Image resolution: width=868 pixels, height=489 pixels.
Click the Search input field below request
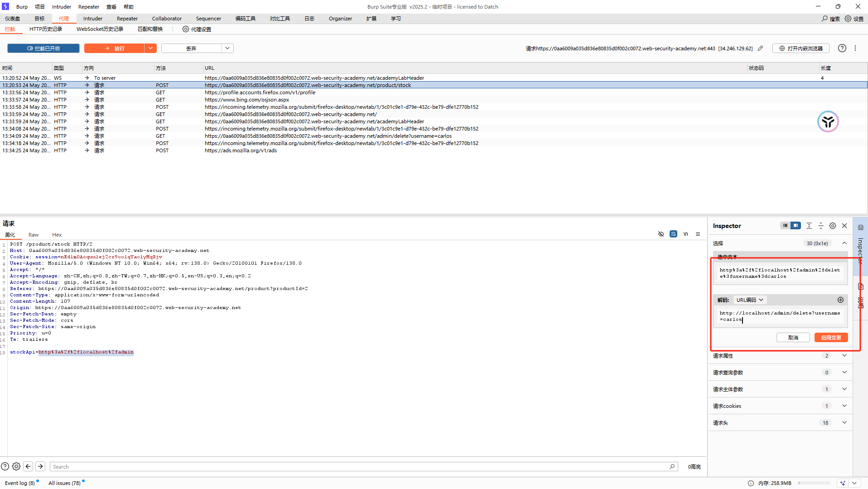pos(358,467)
